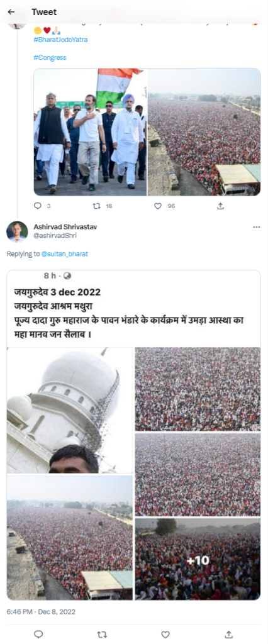Share the first tweet via upload icon
The height and width of the screenshot is (644, 268).
coord(221,206)
